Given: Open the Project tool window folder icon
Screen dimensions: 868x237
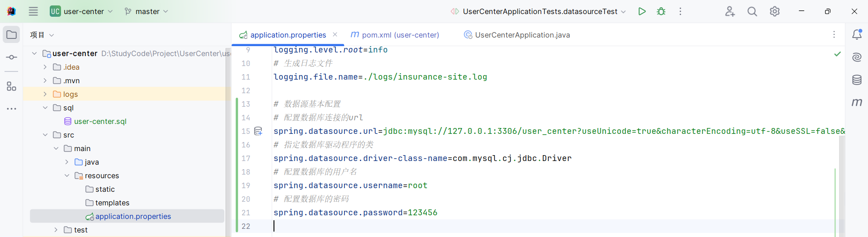Looking at the screenshot, I should pos(11,35).
